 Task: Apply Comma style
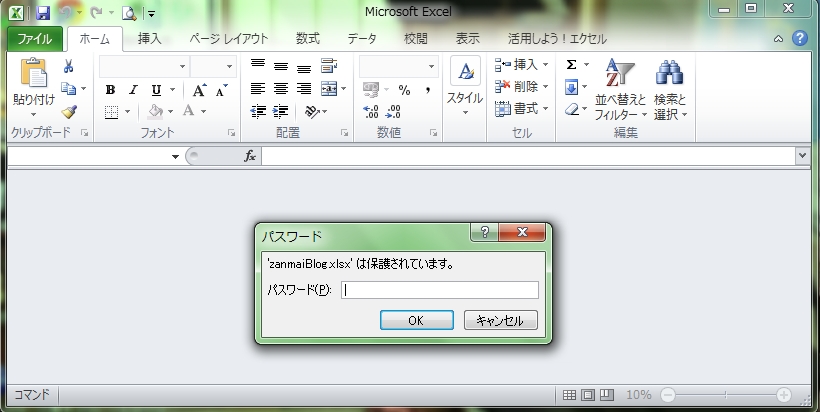pyautogui.click(x=428, y=90)
